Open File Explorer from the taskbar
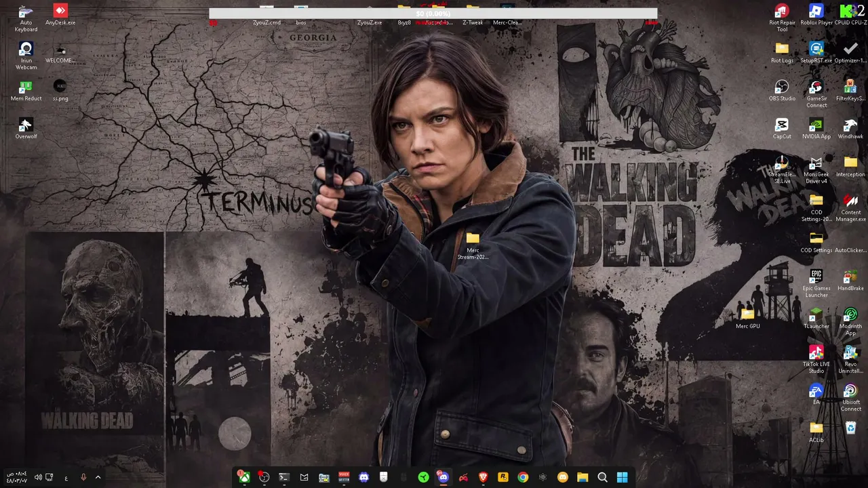 [x=583, y=477]
